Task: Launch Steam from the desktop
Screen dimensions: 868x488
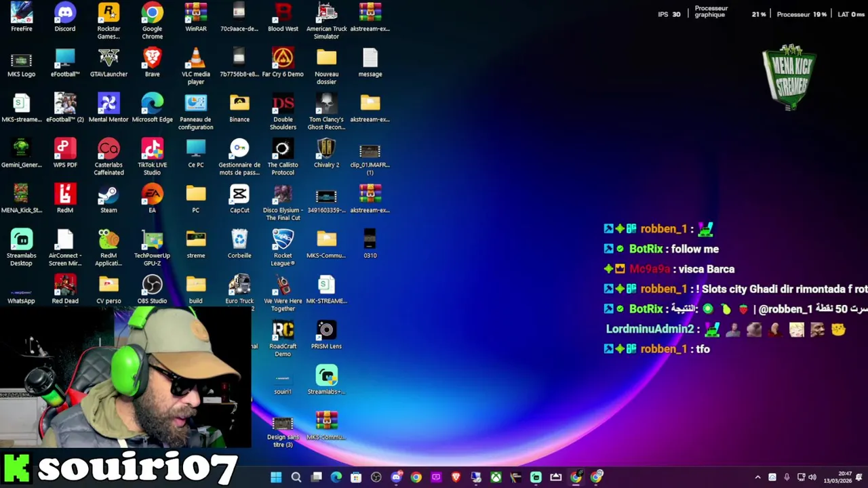Action: click(108, 199)
